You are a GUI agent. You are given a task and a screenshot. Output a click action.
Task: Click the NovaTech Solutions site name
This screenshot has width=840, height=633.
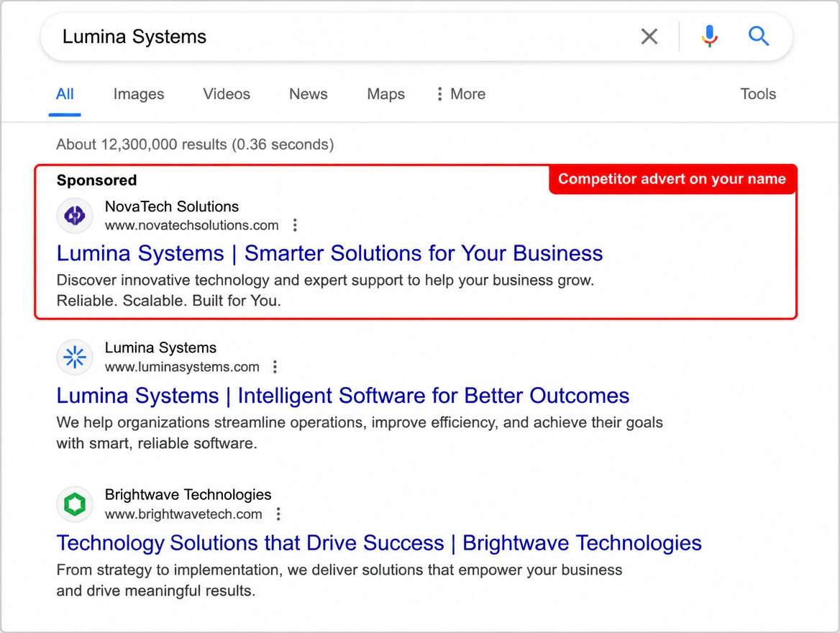(172, 206)
